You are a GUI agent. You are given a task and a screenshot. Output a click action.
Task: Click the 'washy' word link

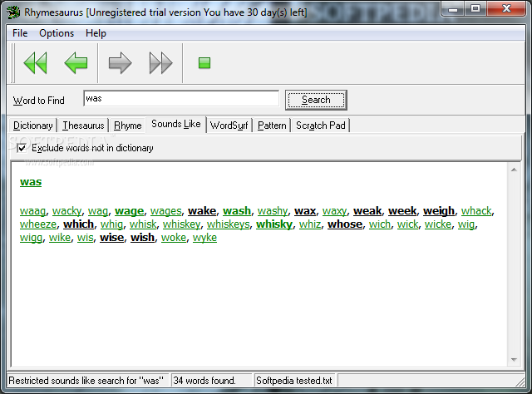coord(273,211)
